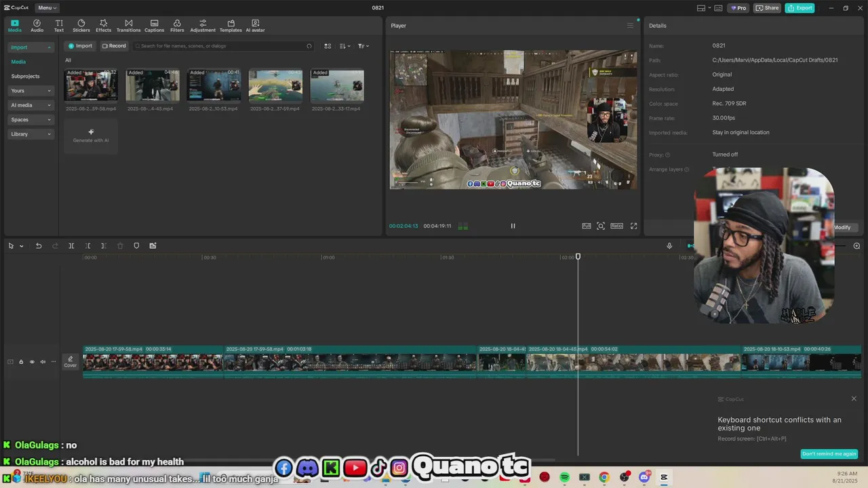868x488 pixels.
Task: Choose the timeline select pointer tool
Action: [11, 246]
